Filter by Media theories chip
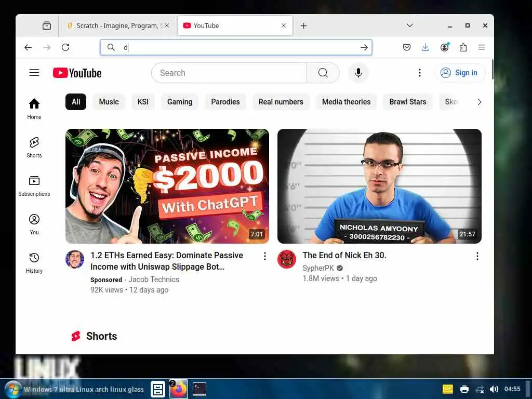This screenshot has width=532, height=399. click(346, 102)
